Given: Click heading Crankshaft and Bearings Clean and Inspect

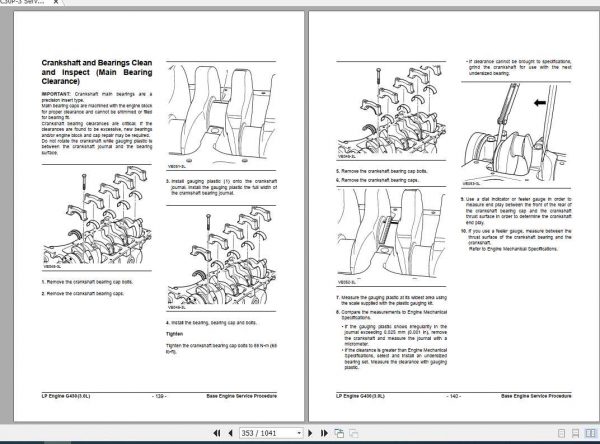Looking at the screenshot, I should pyautogui.click(x=97, y=72).
